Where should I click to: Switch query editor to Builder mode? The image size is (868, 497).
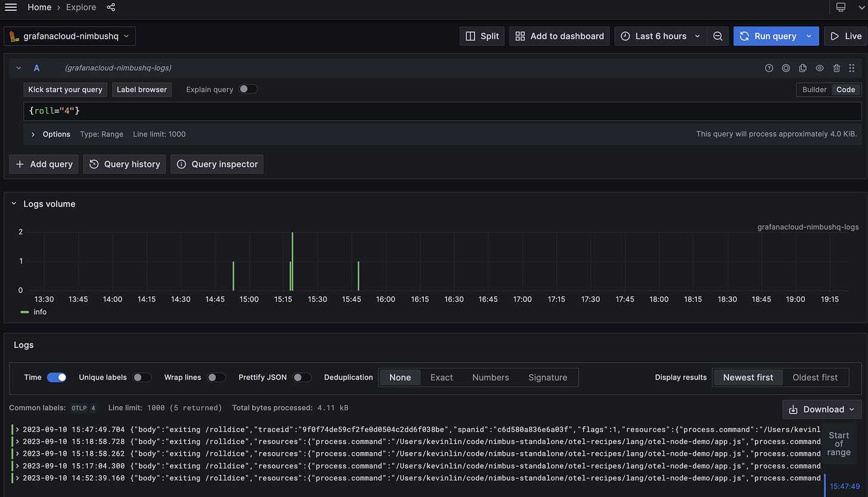[x=814, y=89]
